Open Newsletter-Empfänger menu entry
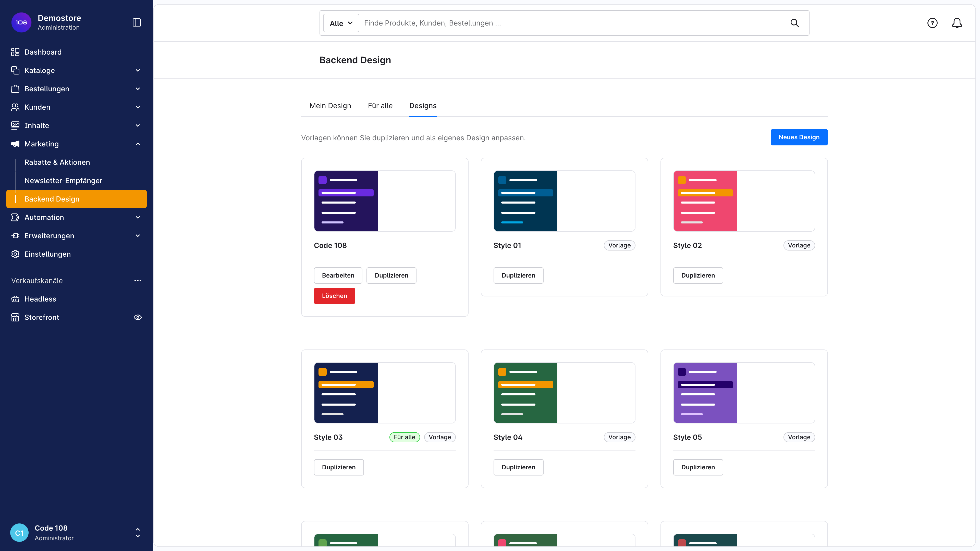The height and width of the screenshot is (551, 980). (x=77, y=181)
